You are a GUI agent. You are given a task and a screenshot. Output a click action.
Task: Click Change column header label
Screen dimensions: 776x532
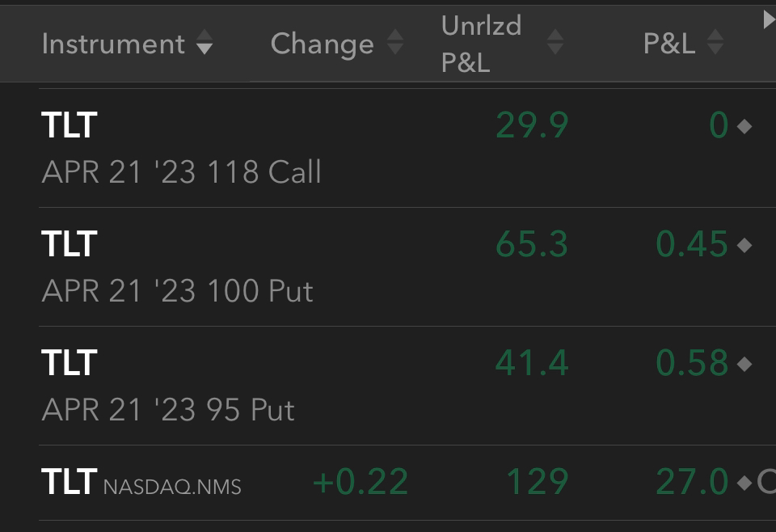[x=323, y=44]
